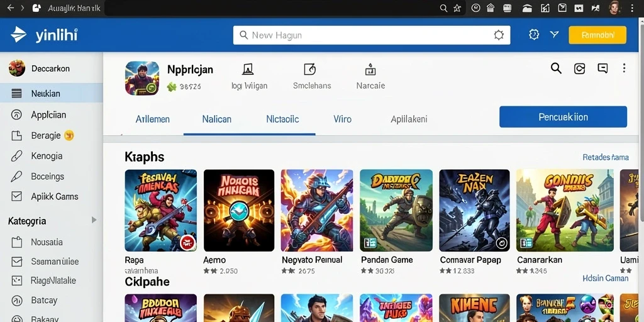
Task: Click the refresh C icon in app header
Action: point(579,69)
